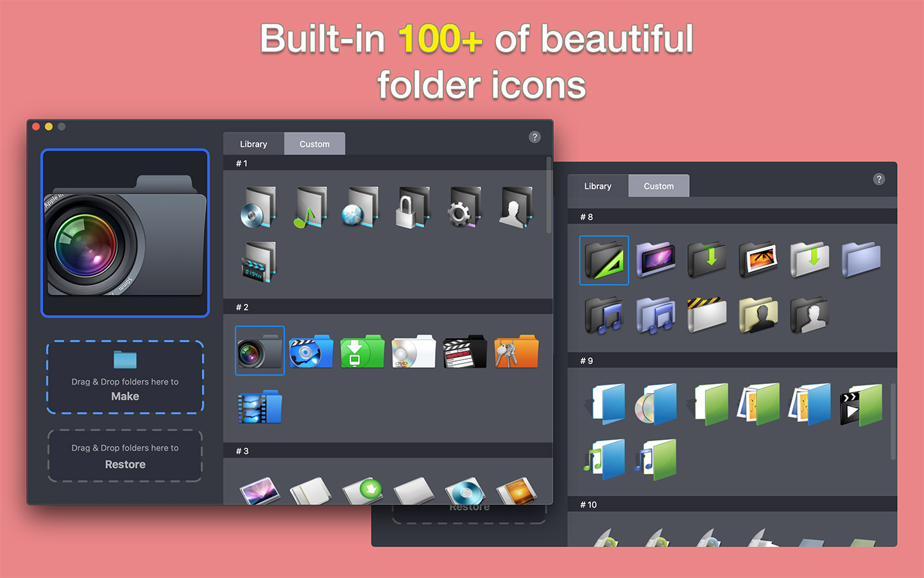Select the blue disc icon in section #3
This screenshot has width=924, height=578.
coord(465,491)
